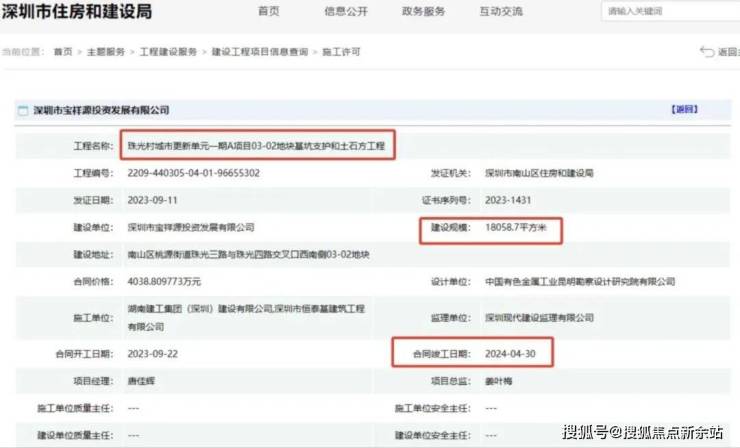Click the 合同开工日期 field label
The width and height of the screenshot is (740, 448).
click(x=84, y=354)
